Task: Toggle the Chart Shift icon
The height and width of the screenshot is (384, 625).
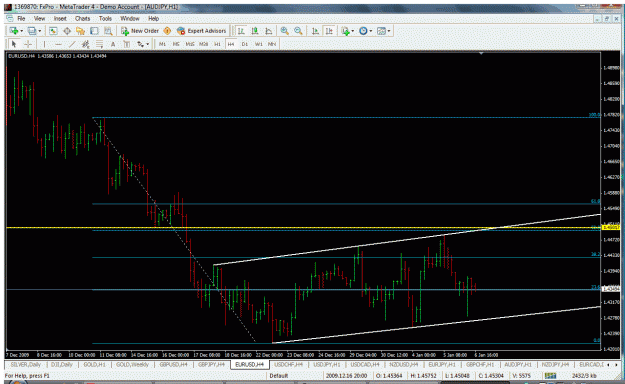Action: tap(329, 31)
